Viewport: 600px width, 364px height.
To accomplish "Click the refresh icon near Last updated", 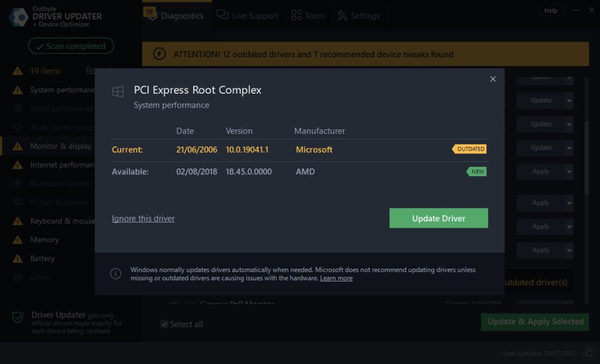I will tap(588, 353).
